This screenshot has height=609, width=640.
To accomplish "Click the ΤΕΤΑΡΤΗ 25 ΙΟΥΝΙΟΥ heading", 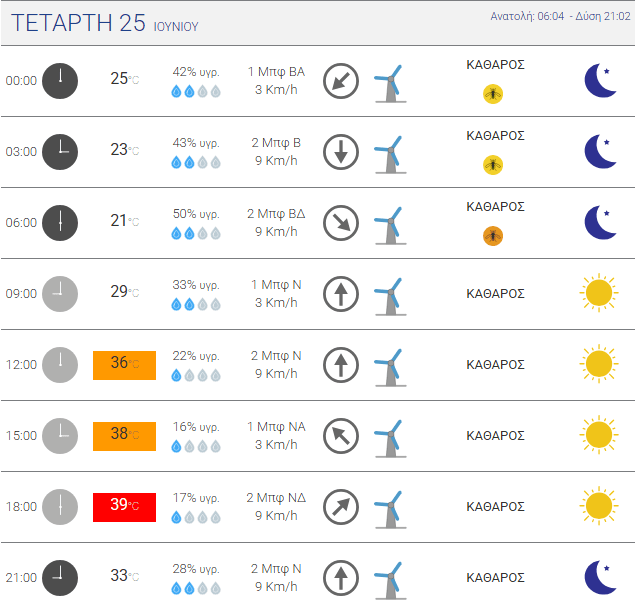I will (104, 23).
